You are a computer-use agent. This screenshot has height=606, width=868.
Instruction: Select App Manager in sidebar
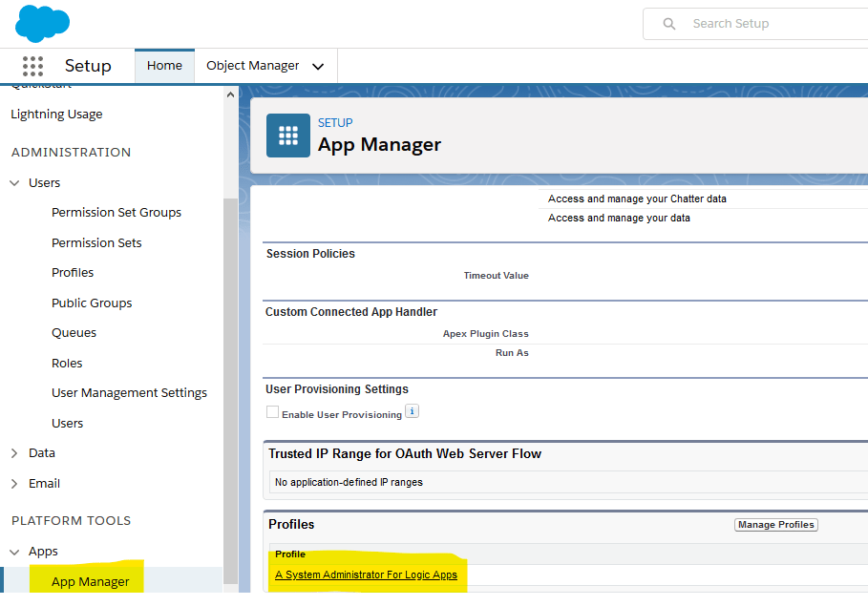[x=90, y=582]
